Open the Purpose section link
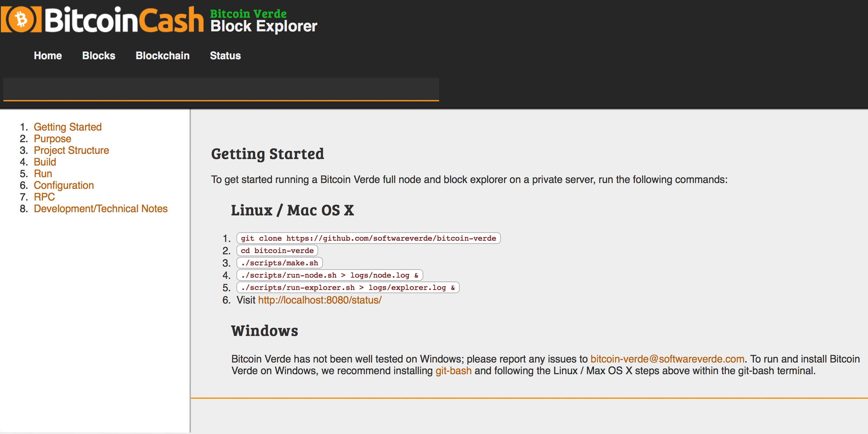Screen dimensions: 868x434 coord(52,139)
